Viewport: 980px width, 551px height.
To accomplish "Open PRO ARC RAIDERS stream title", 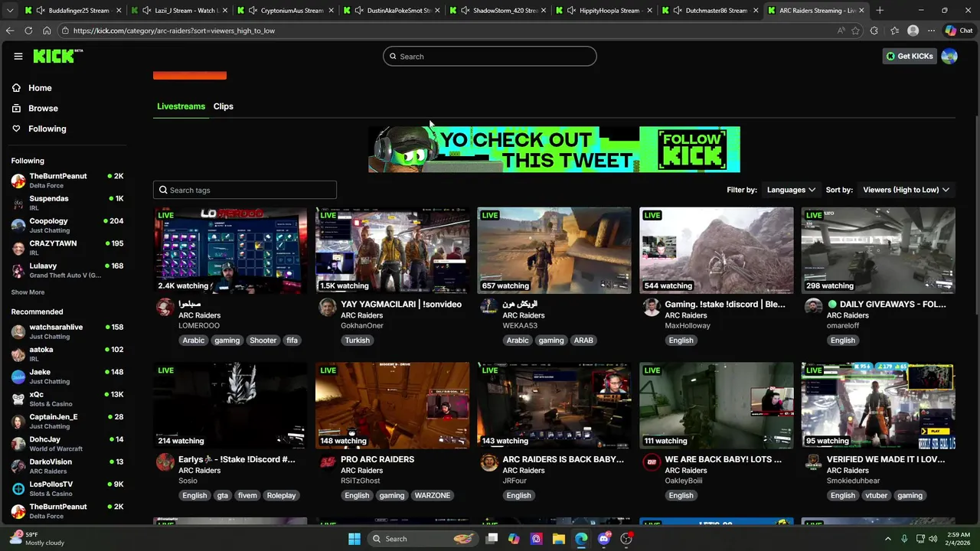I will [377, 459].
